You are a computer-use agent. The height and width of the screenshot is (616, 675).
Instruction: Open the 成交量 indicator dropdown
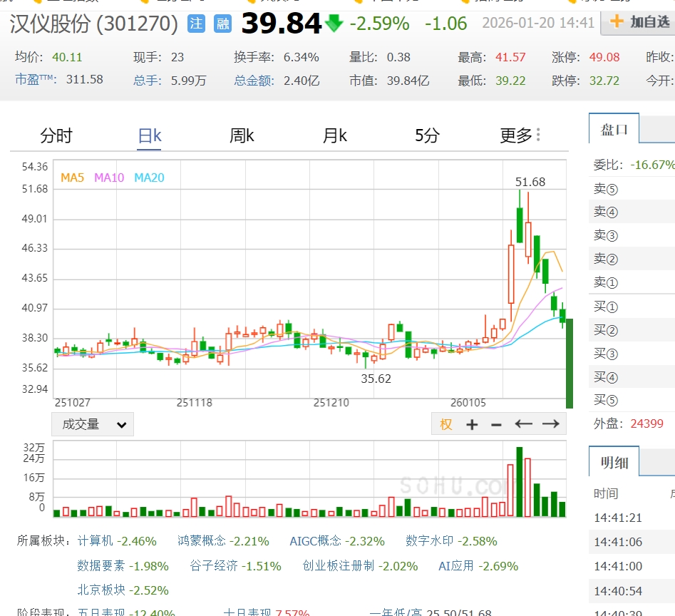[93, 424]
